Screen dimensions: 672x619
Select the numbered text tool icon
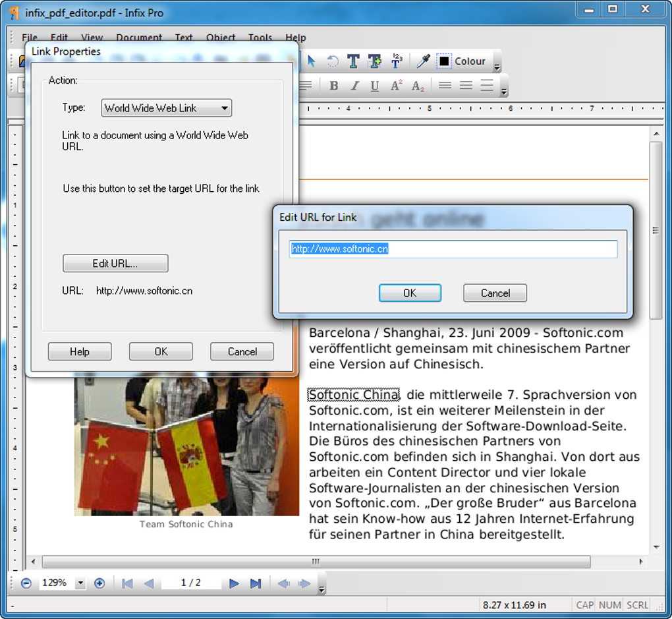tap(397, 61)
